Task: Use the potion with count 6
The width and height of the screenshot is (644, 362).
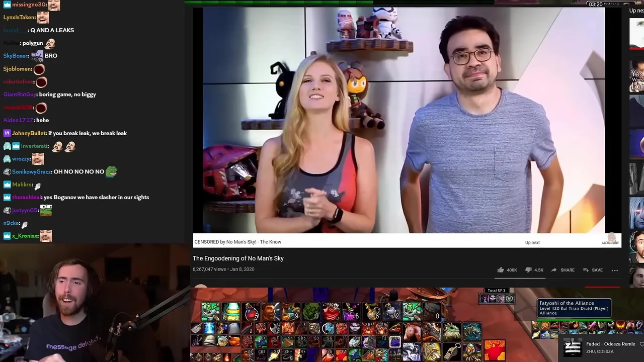Action: click(371, 312)
